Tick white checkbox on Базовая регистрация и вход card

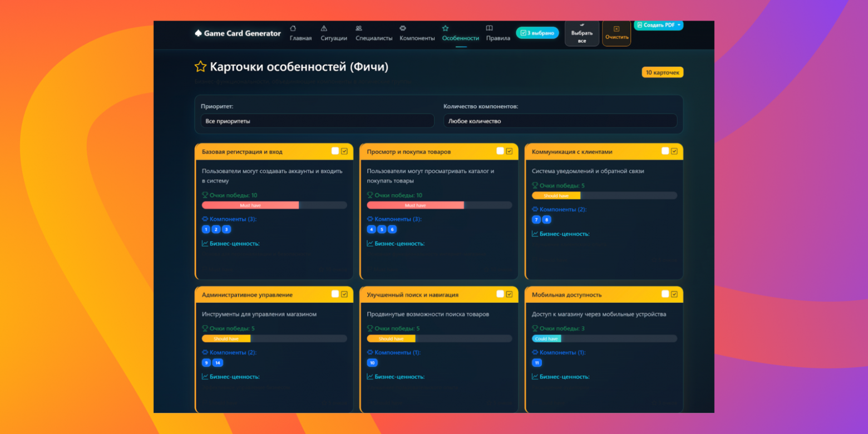[x=335, y=151]
